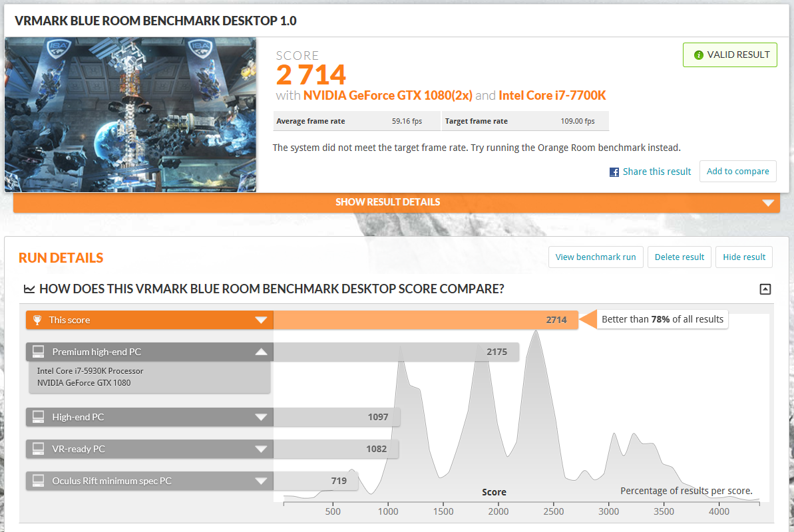This screenshot has height=532, width=794.
Task: Click the 2500 tick label on the chart axis
Action: (x=554, y=512)
